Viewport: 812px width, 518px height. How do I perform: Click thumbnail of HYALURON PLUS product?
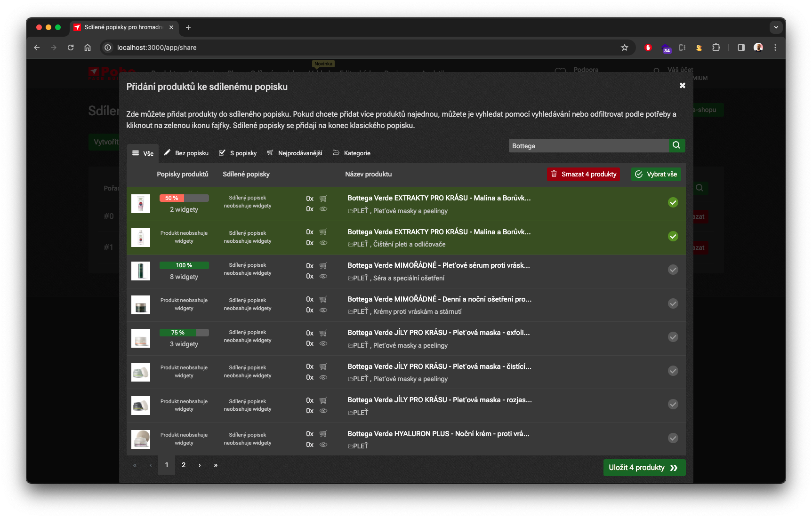(x=141, y=439)
